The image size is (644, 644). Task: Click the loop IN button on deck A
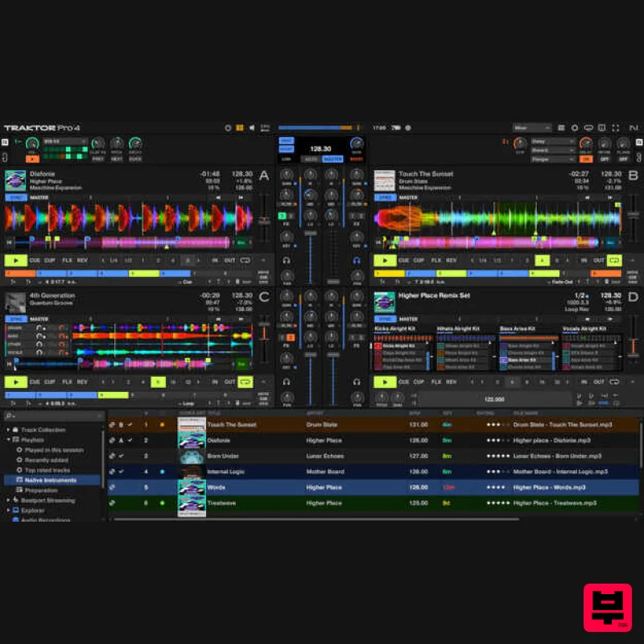click(x=214, y=259)
